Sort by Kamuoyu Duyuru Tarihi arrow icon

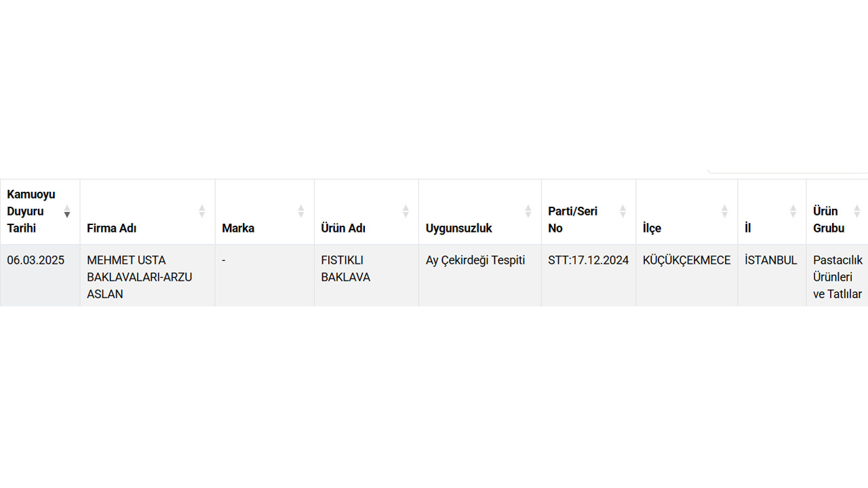[x=67, y=211]
